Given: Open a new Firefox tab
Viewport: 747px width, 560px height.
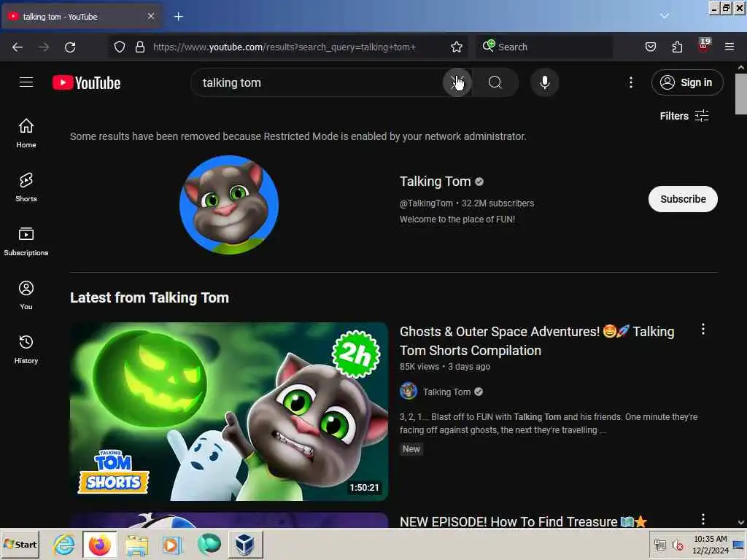Looking at the screenshot, I should coord(178,17).
